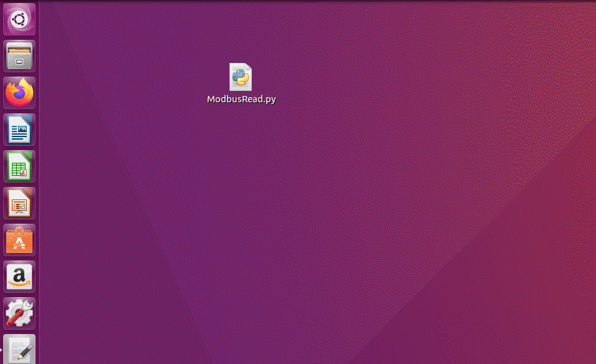The image size is (596, 364).
Task: Click the ModbusRead.py file name label
Action: pyautogui.click(x=241, y=99)
